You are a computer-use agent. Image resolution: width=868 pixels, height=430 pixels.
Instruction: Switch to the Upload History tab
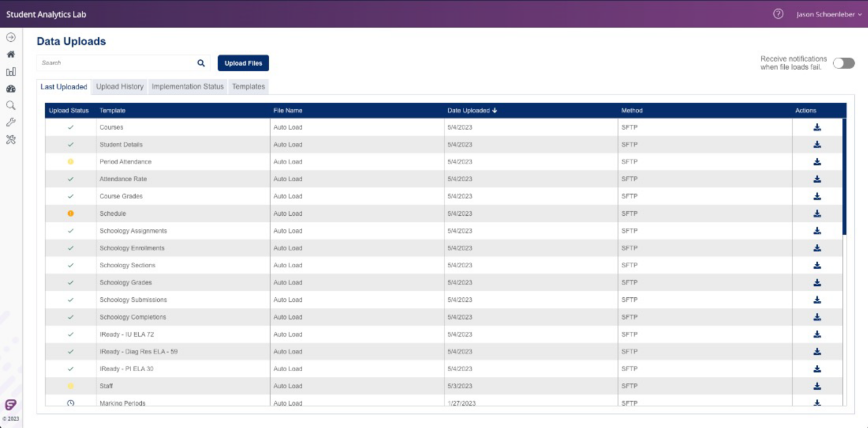(x=120, y=87)
